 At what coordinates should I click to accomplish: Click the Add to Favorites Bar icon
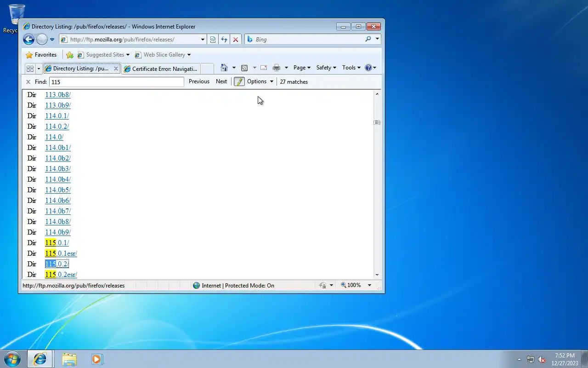[70, 55]
